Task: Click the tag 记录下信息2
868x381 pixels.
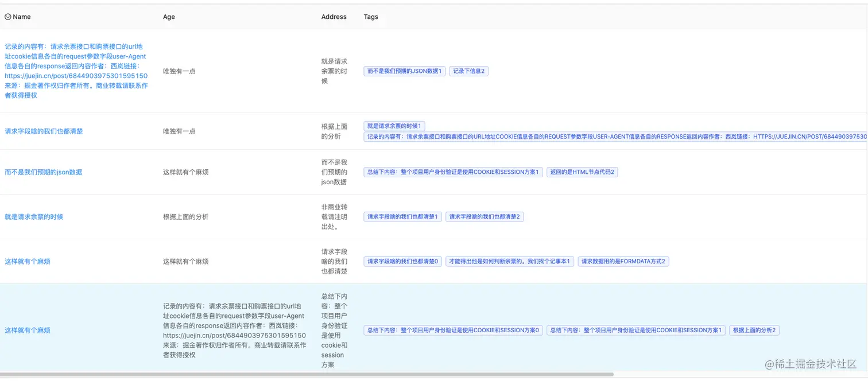Action: point(469,71)
